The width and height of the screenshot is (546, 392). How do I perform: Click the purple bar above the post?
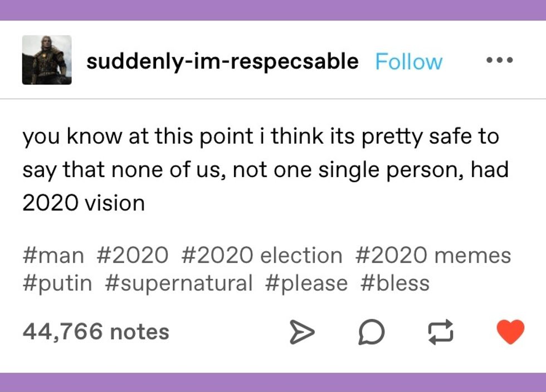pyautogui.click(x=273, y=10)
